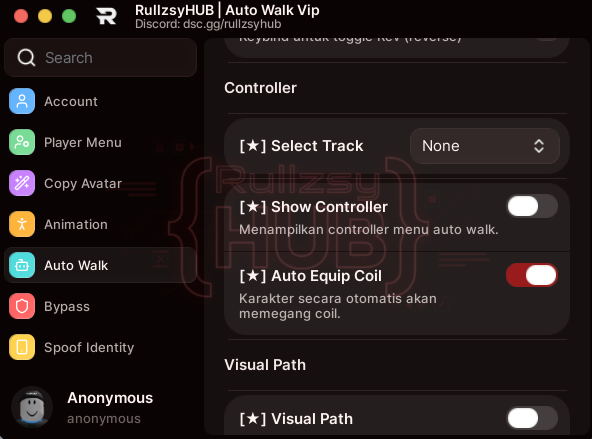
Task: Select the Auto Walk tab
Action: [x=100, y=265]
